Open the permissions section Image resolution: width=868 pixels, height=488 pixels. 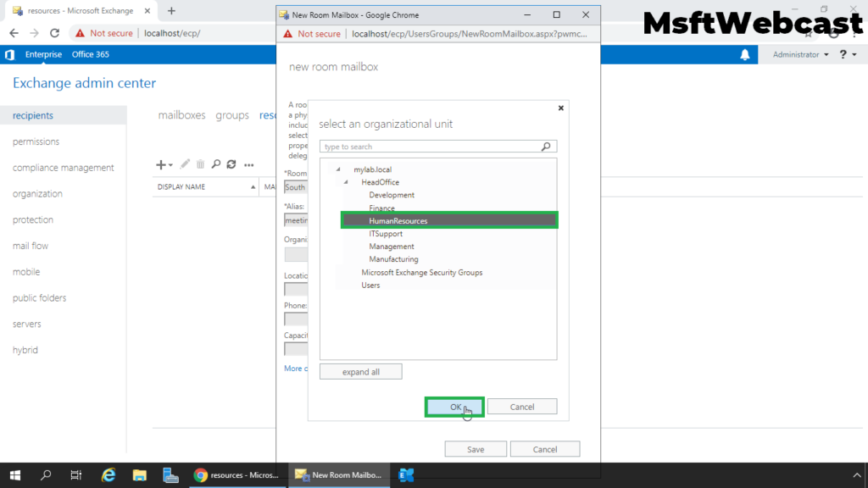coord(36,141)
